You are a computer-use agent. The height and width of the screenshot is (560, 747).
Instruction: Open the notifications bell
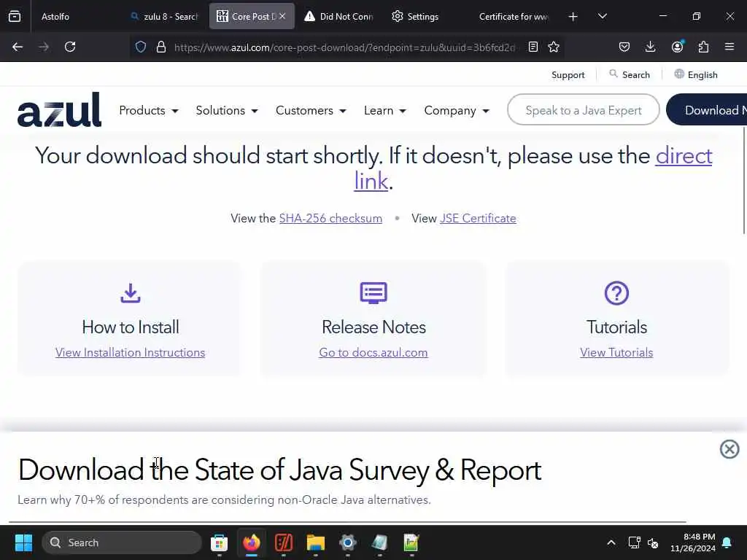tap(727, 542)
